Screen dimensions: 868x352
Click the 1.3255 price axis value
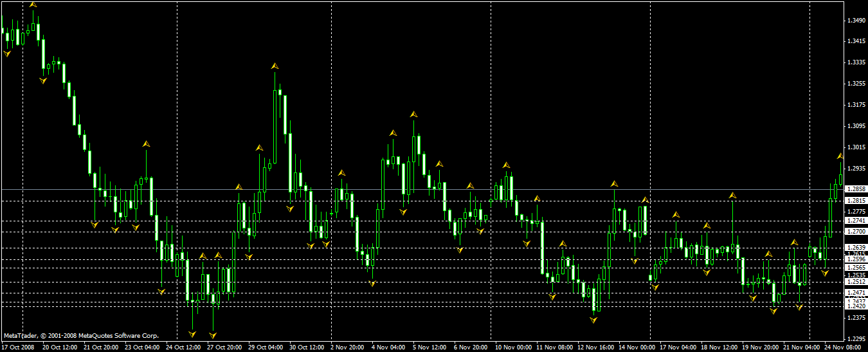[x=856, y=84]
